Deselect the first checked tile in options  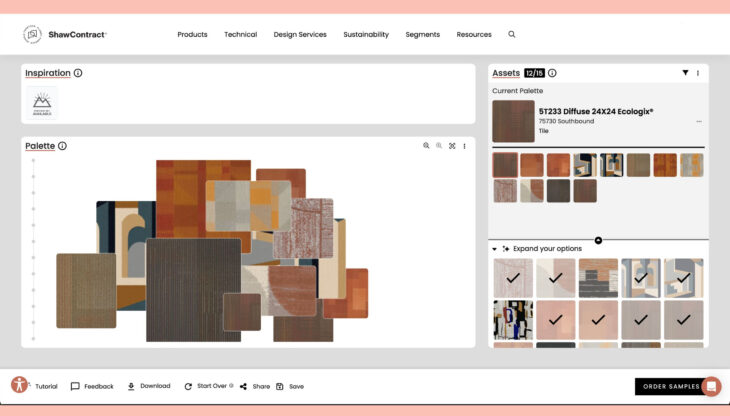click(513, 278)
